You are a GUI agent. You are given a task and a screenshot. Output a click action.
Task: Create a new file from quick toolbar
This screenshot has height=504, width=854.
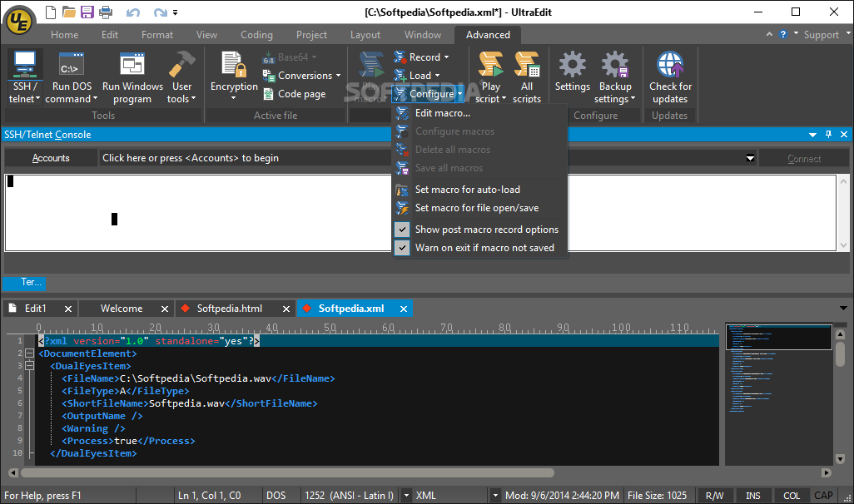pos(50,12)
